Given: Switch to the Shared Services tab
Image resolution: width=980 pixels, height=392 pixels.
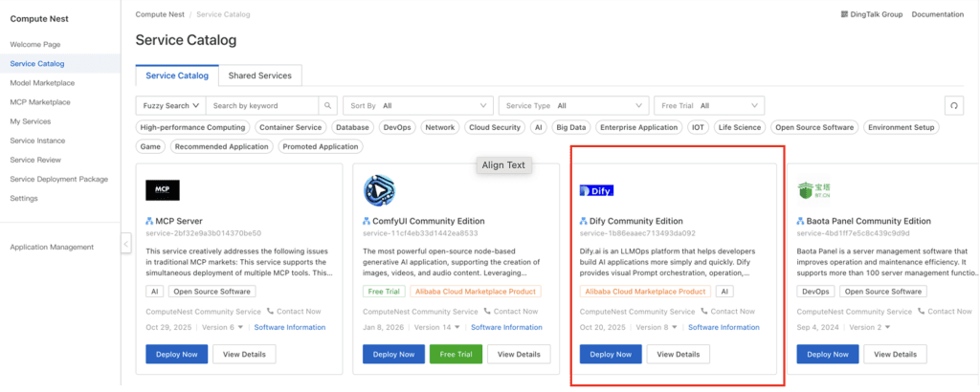Looking at the screenshot, I should 260,76.
